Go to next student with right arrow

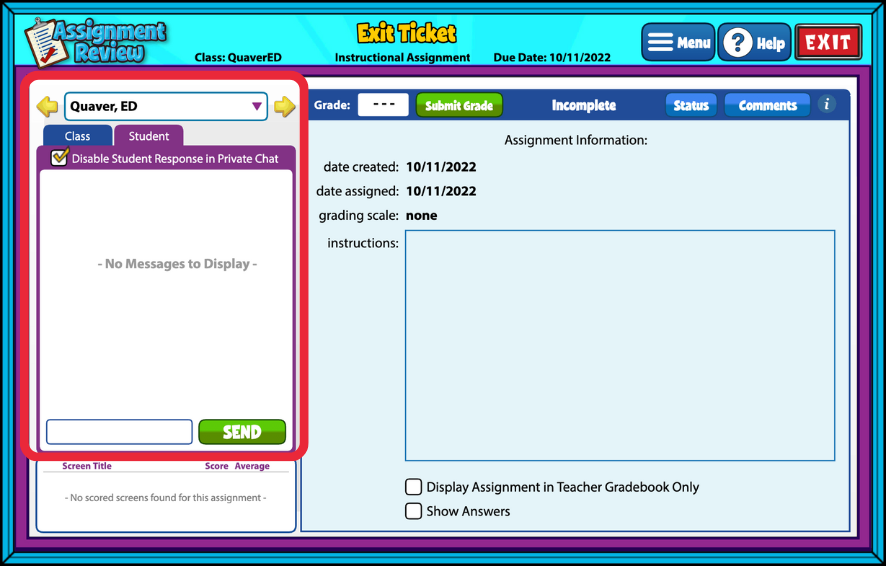pyautogui.click(x=285, y=106)
